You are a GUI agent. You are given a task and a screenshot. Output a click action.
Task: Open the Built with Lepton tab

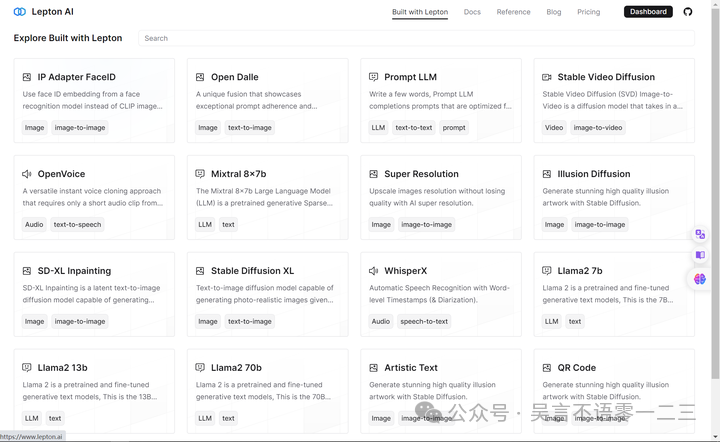pos(420,12)
